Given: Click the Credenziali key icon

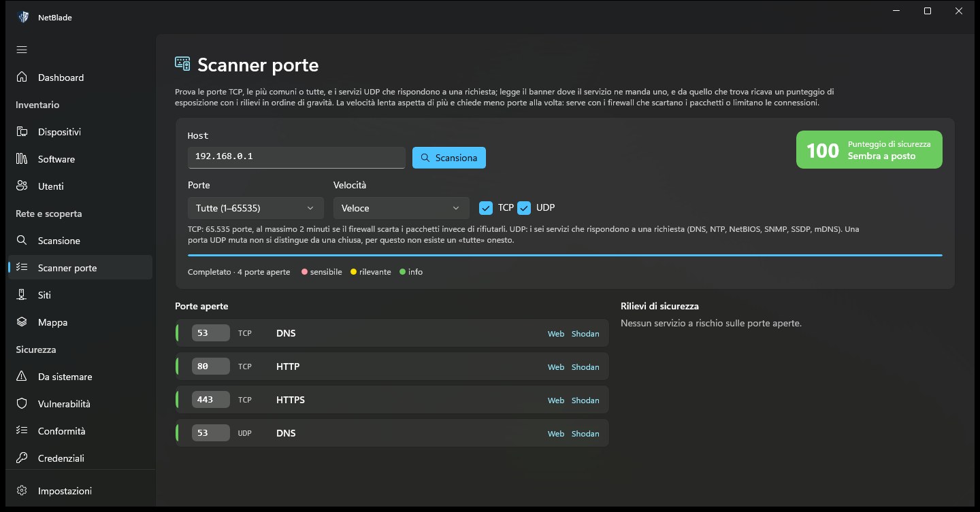Looking at the screenshot, I should pyautogui.click(x=22, y=458).
